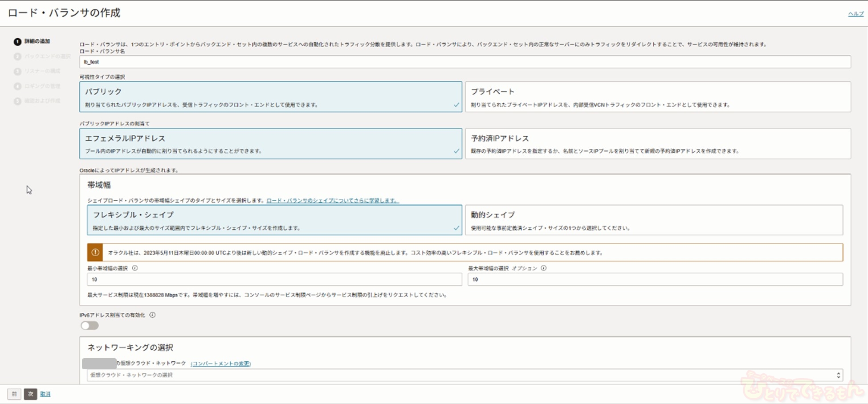Click the orange warning icon in the notice banner

[x=95, y=252]
